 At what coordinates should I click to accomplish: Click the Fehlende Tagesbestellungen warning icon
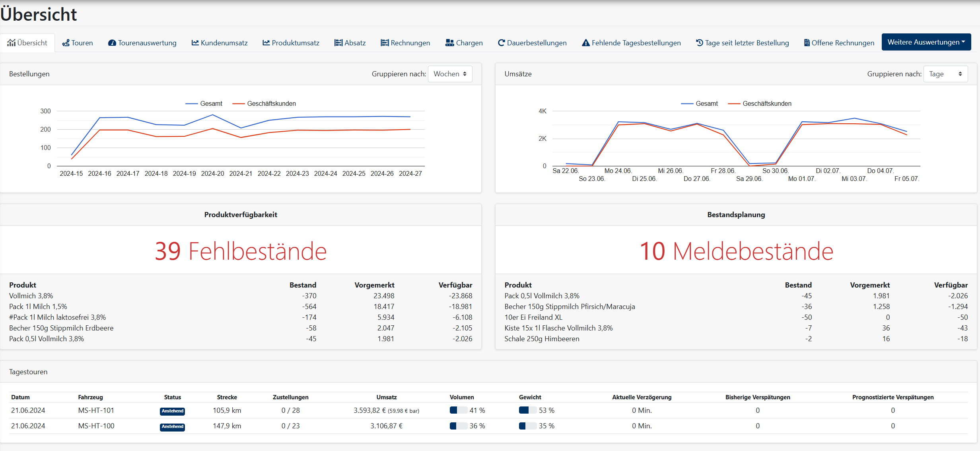tap(586, 43)
